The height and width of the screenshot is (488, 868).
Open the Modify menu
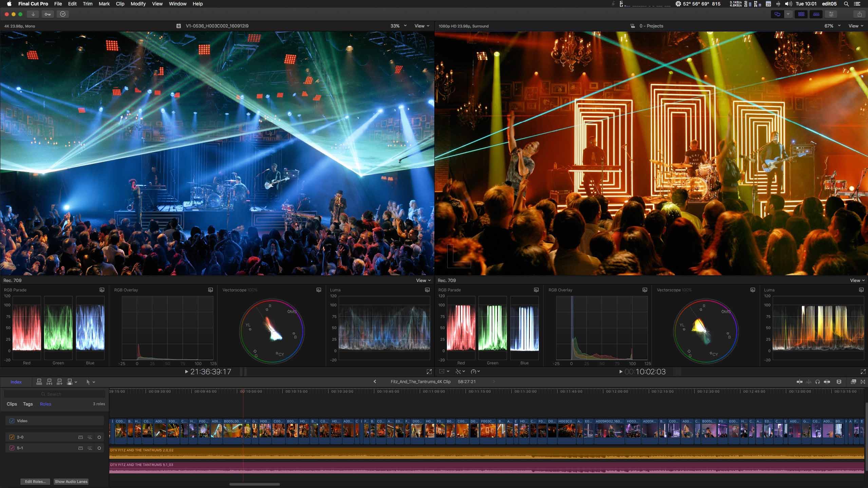(138, 4)
